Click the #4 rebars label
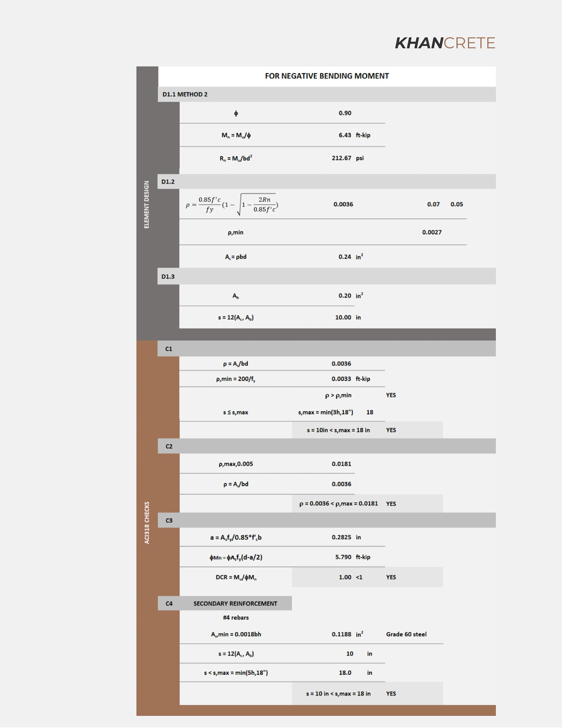The image size is (562, 728). pos(236,617)
